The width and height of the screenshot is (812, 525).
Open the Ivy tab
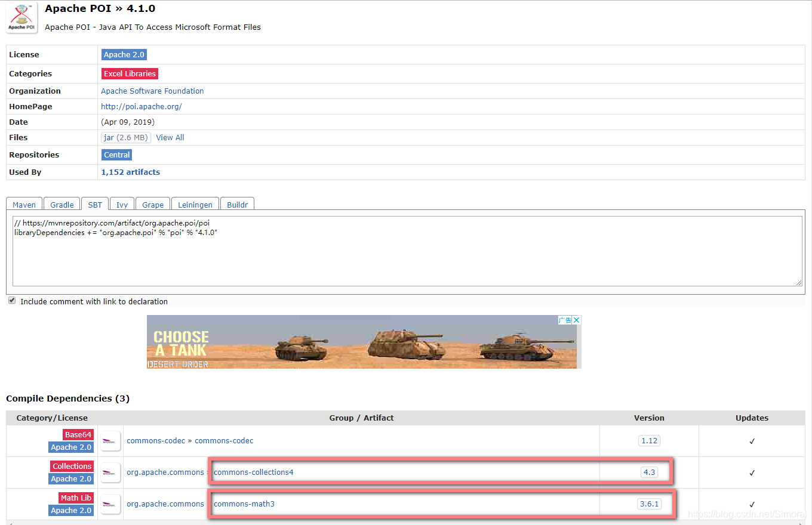(122, 205)
